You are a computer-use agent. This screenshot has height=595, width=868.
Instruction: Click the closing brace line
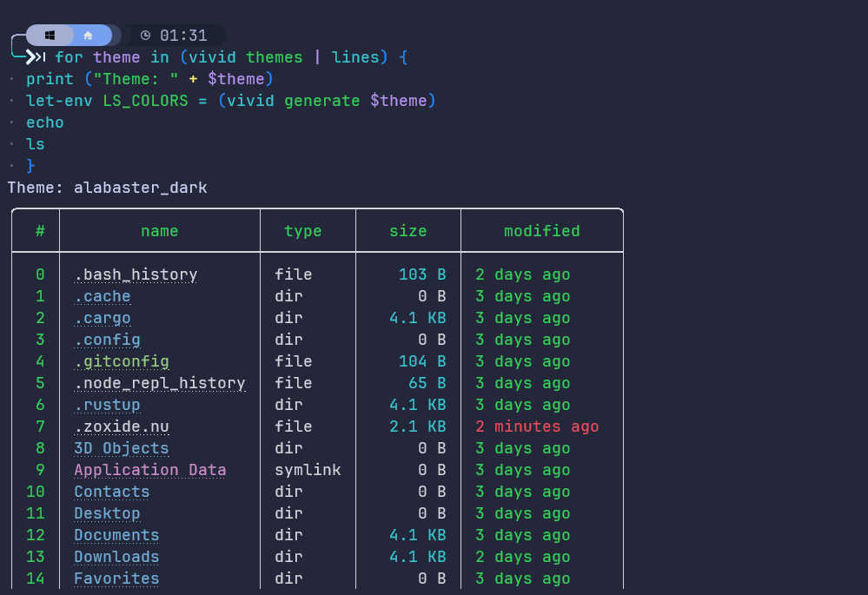[x=30, y=166]
